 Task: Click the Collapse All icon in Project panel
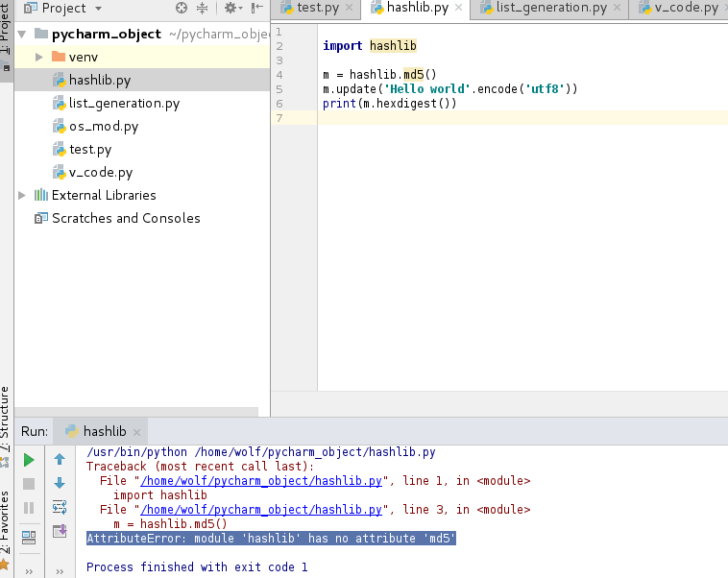point(203,9)
